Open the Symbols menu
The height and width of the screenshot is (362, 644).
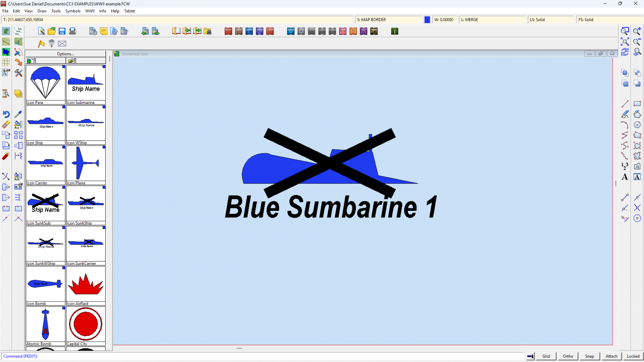73,11
